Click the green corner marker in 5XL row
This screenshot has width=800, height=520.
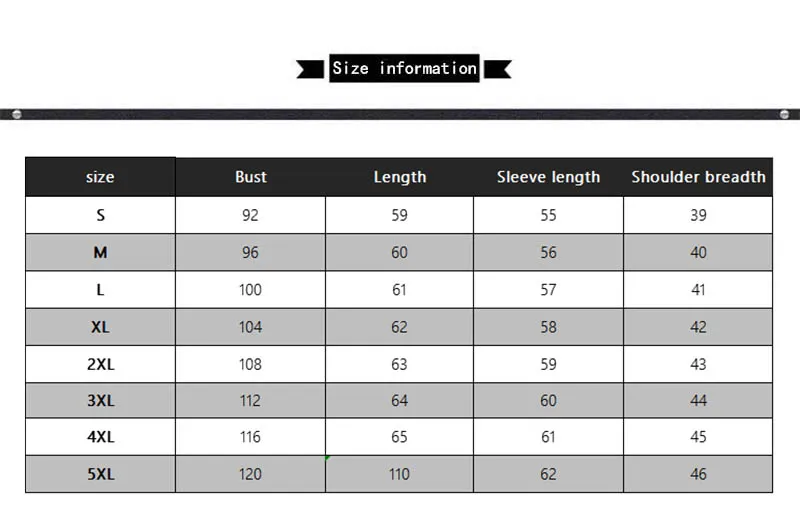[328, 458]
